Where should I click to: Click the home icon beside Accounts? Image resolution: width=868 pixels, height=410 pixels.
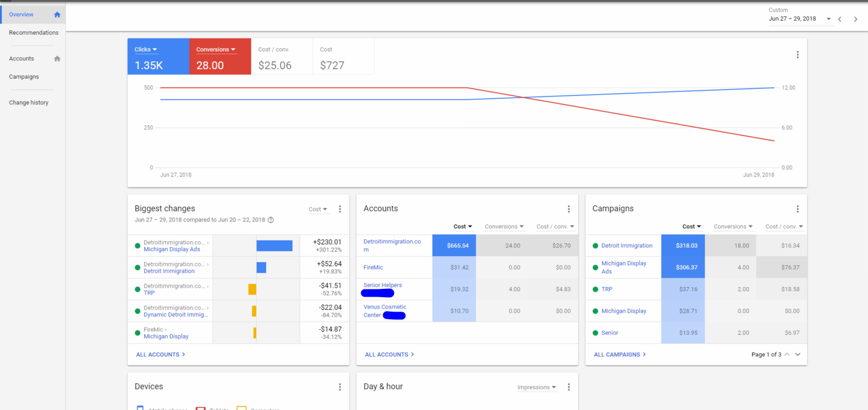[57, 58]
